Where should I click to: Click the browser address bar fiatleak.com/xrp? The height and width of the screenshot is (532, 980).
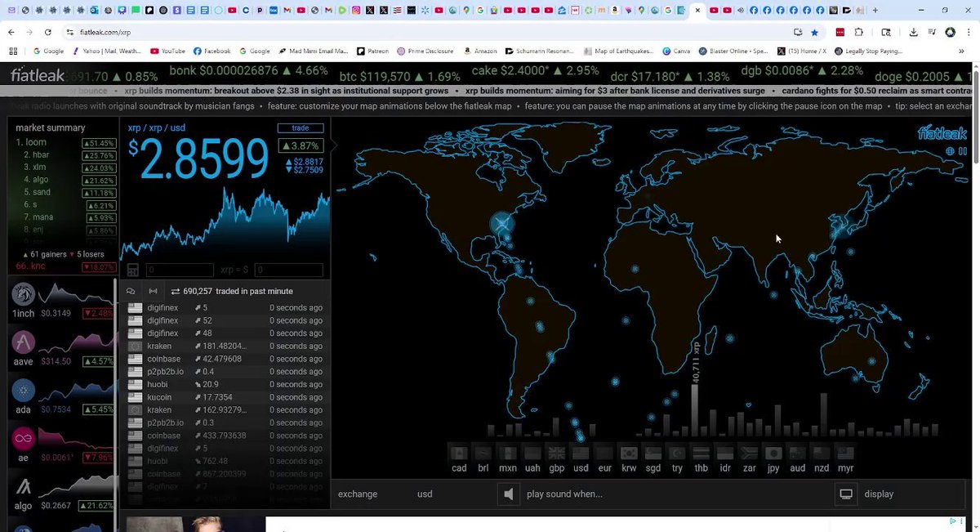tap(105, 32)
